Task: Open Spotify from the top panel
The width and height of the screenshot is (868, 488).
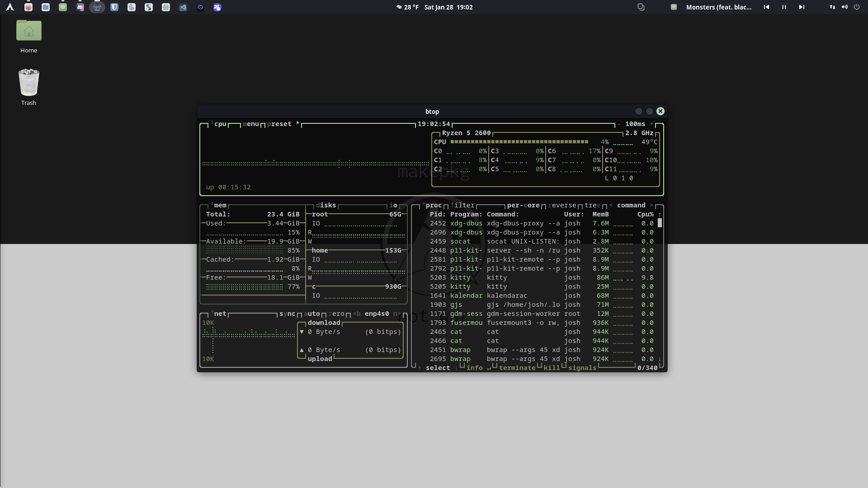Action: 63,7
